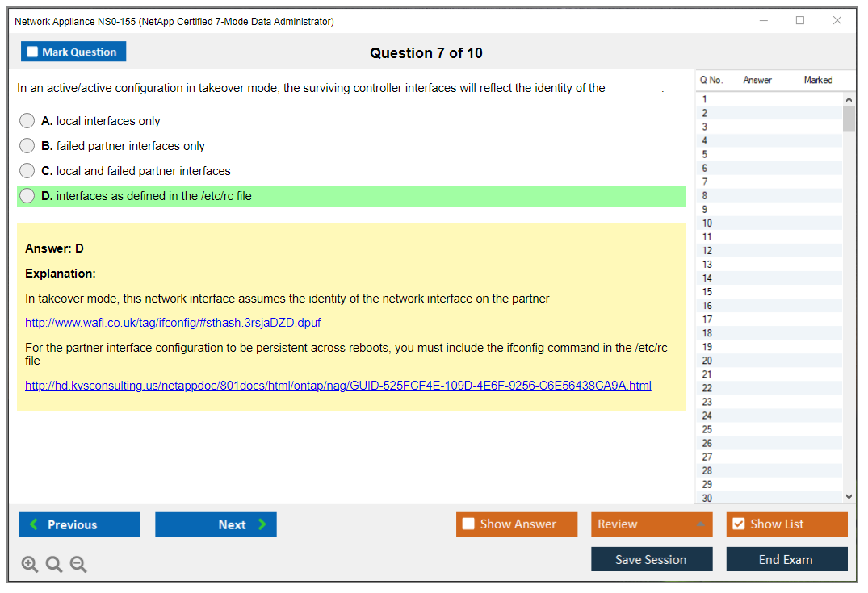The width and height of the screenshot is (868, 593).
Task: Click the zoom out magnifier icon
Action: [x=78, y=565]
